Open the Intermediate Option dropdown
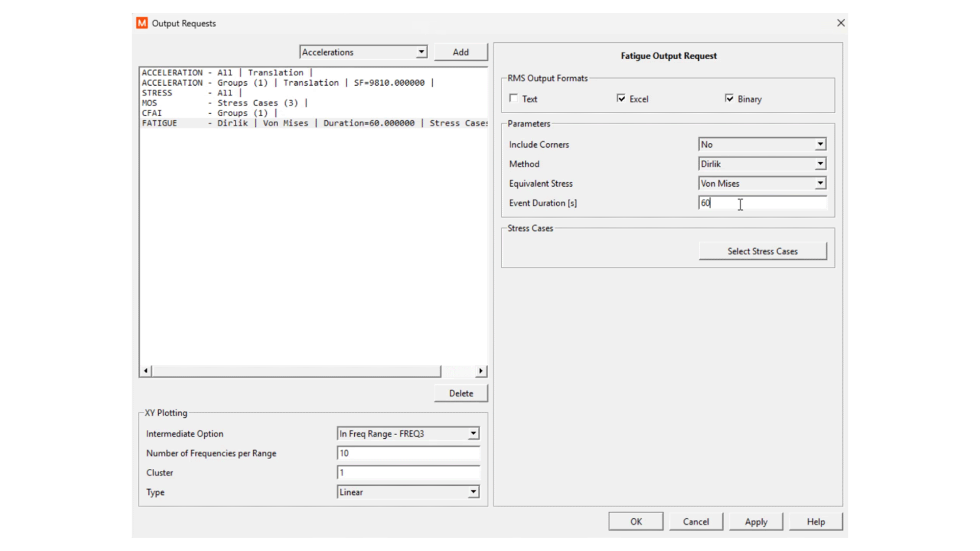This screenshot has height=551, width=980. click(x=472, y=433)
